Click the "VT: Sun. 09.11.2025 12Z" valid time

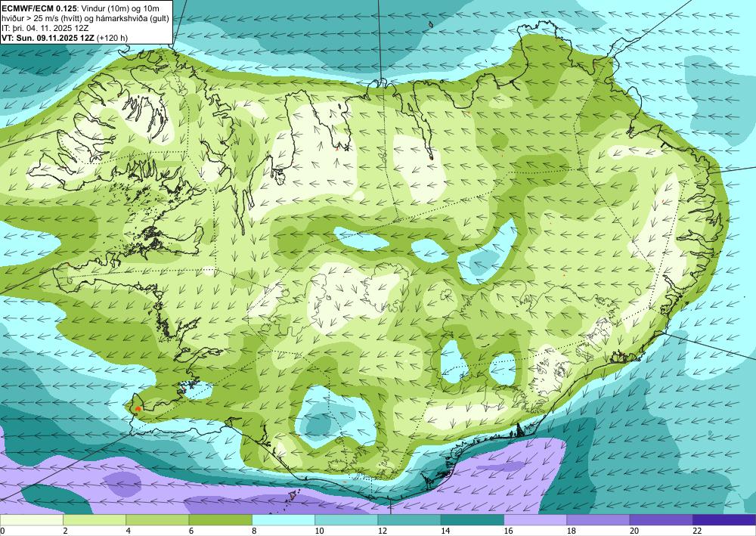48,38
